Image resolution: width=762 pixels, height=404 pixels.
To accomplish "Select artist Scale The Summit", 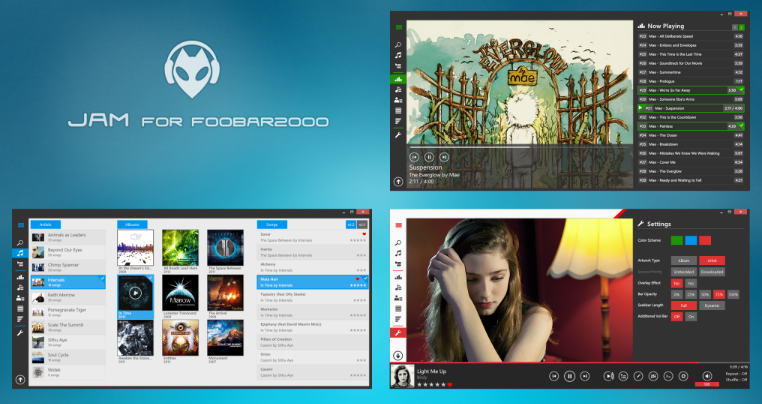I will [x=68, y=327].
